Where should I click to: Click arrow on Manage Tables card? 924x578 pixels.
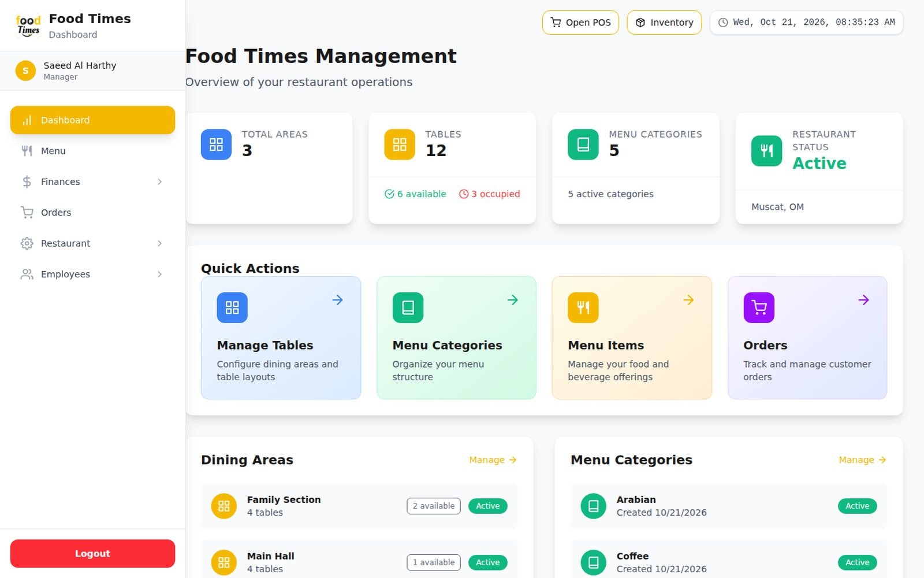pyautogui.click(x=338, y=300)
